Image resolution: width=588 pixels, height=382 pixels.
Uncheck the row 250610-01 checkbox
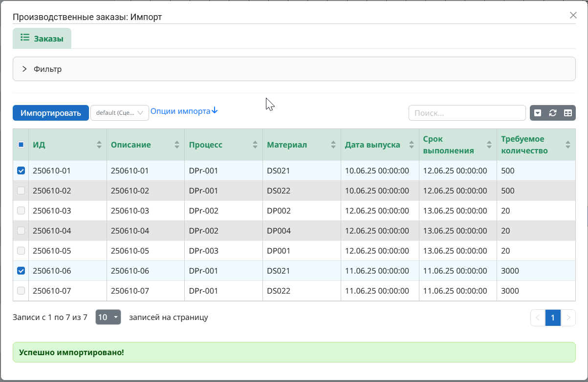coord(21,170)
